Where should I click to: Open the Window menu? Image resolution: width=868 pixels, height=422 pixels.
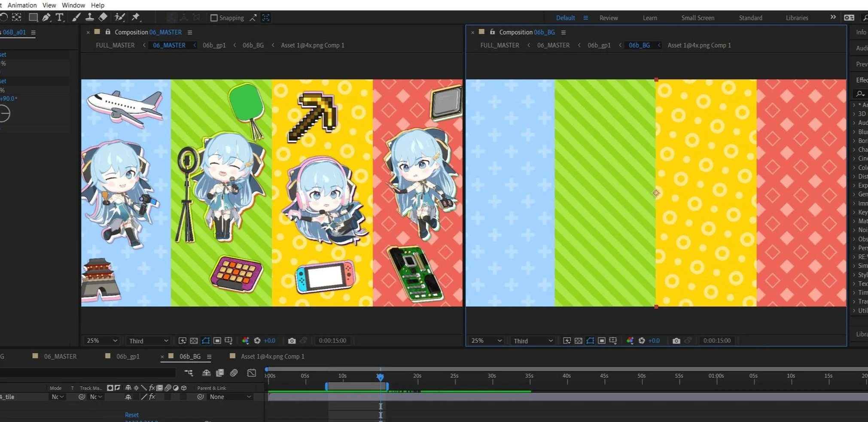point(73,5)
